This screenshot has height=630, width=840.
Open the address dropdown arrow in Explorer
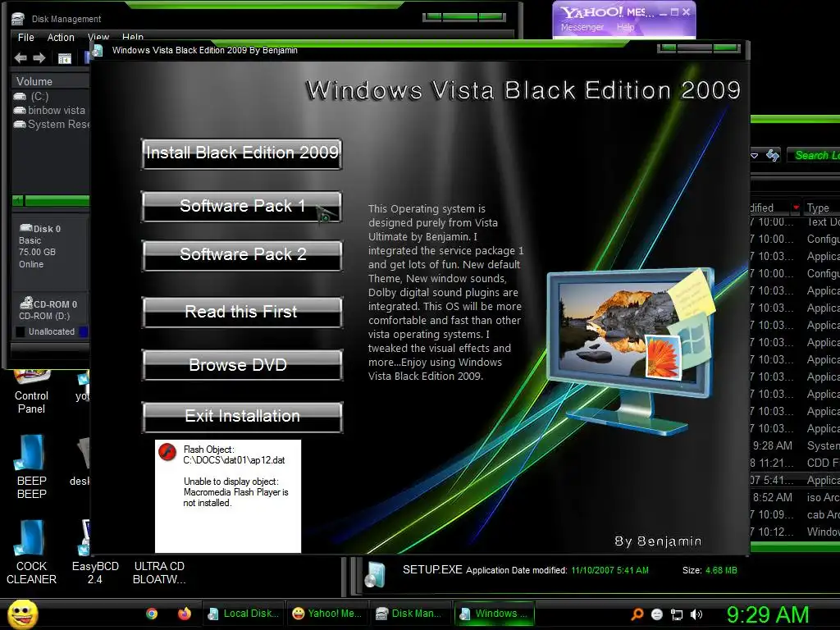tap(755, 156)
